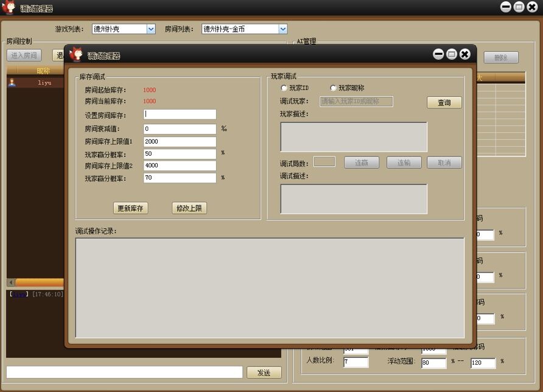Click the 查询 button for player lookup
Image resolution: width=543 pixels, height=392 pixels.
(444, 103)
